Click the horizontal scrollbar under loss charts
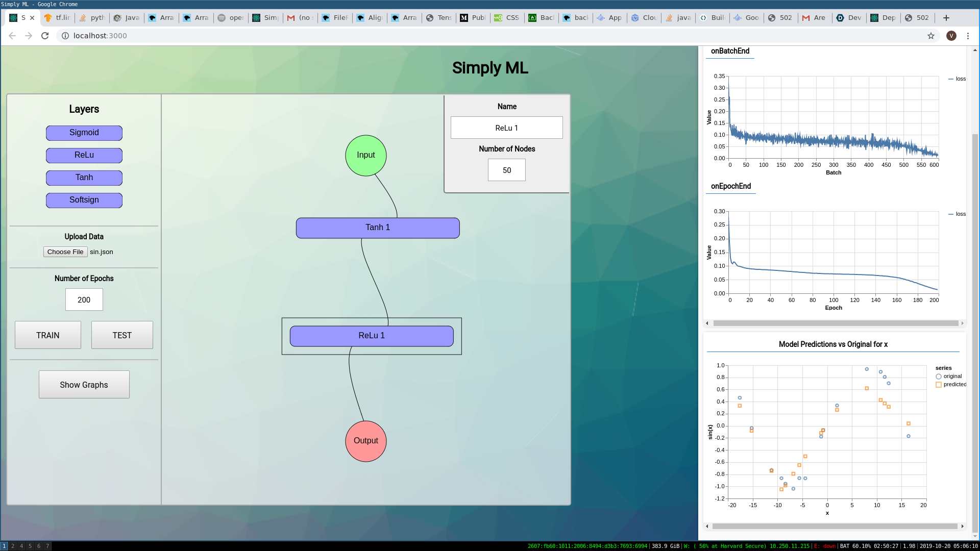The height and width of the screenshot is (551, 980). (x=835, y=323)
